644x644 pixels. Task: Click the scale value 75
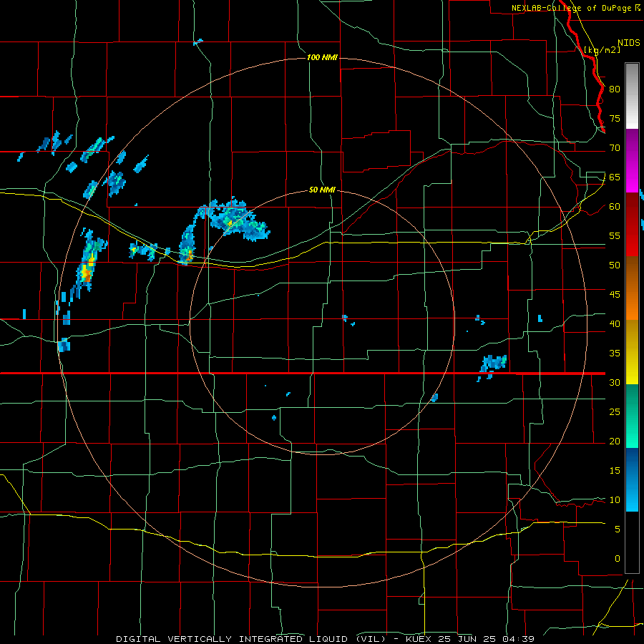click(x=615, y=118)
